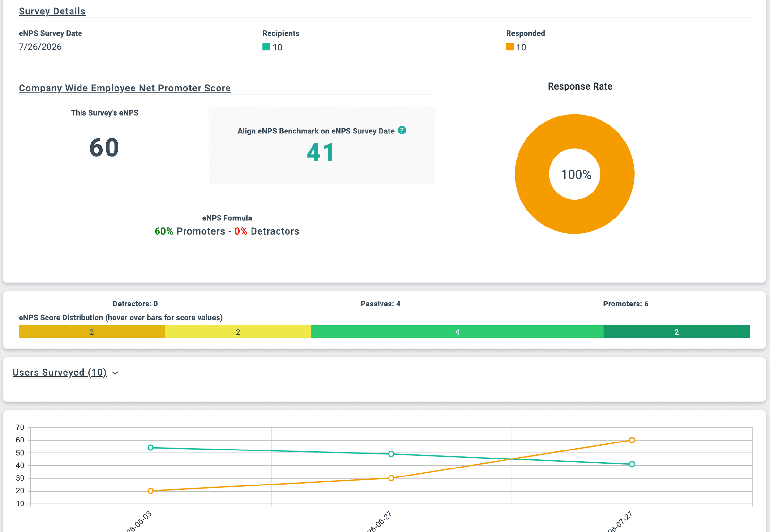This screenshot has width=770, height=532.
Task: Click the 'Passives: 4' label
Action: coord(380,304)
